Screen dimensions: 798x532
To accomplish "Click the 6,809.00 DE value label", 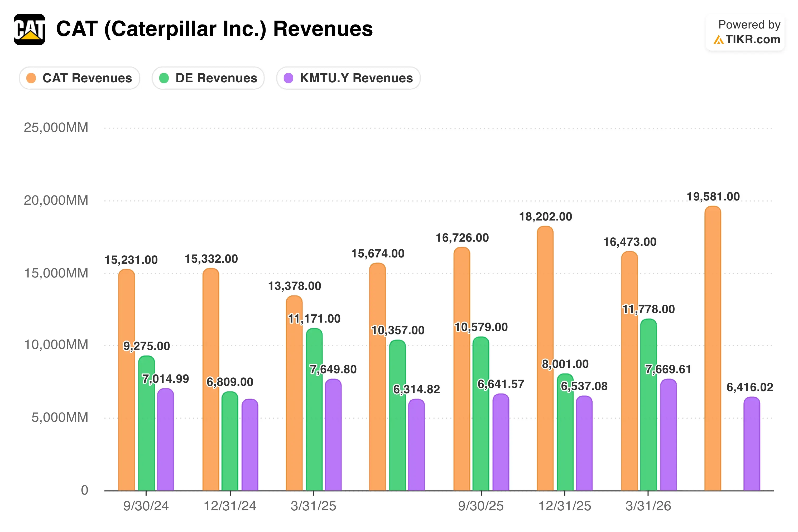I will (x=230, y=382).
